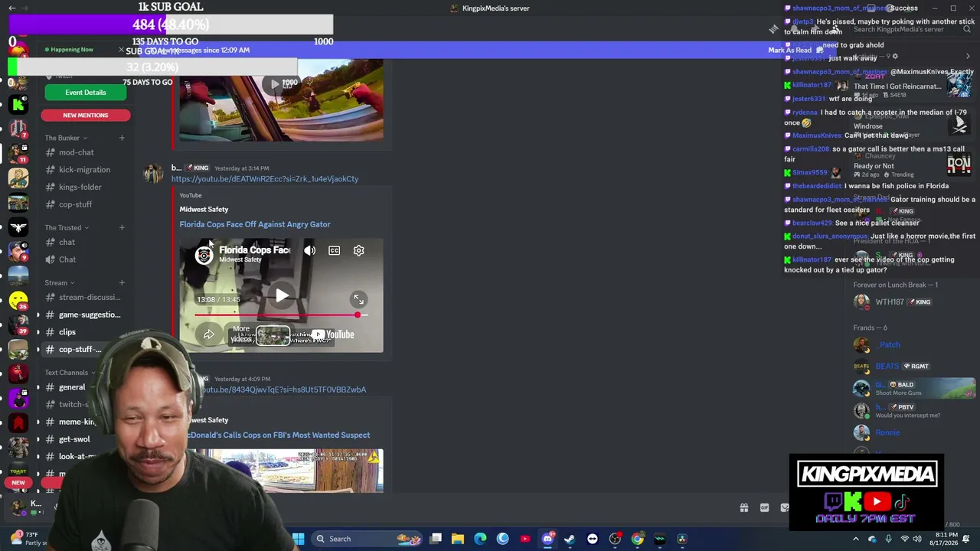The width and height of the screenshot is (980, 551).
Task: Open the youtu.be/dEATWnR2Ecc link
Action: click(265, 179)
